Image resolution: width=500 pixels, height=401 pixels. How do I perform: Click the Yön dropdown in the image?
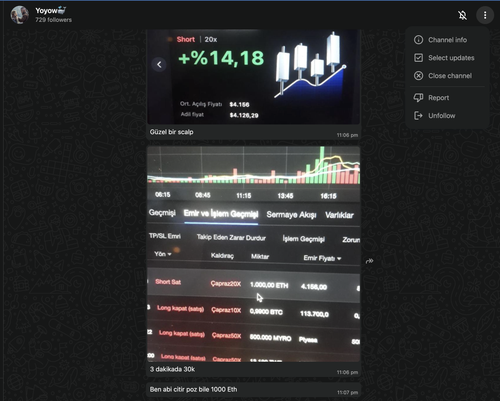tap(163, 254)
